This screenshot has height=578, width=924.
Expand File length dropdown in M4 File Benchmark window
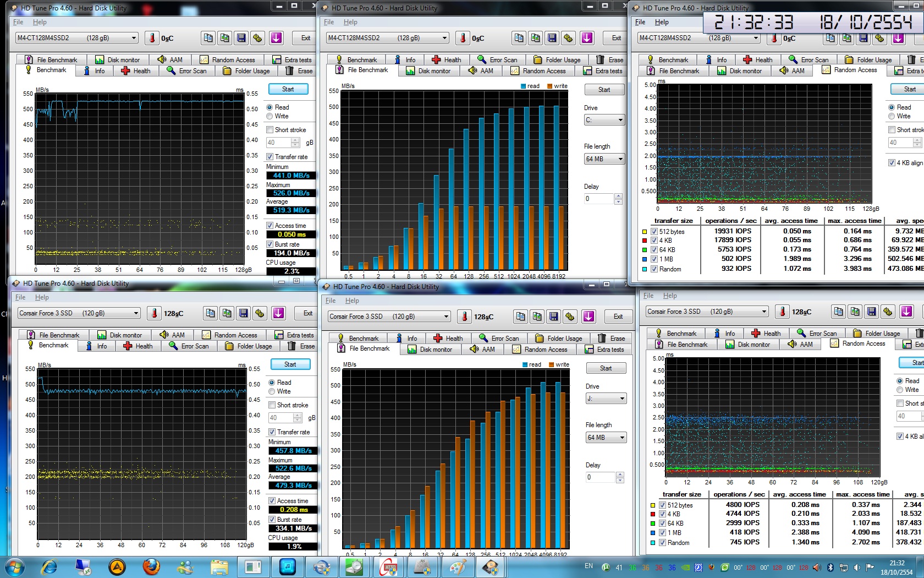point(604,159)
